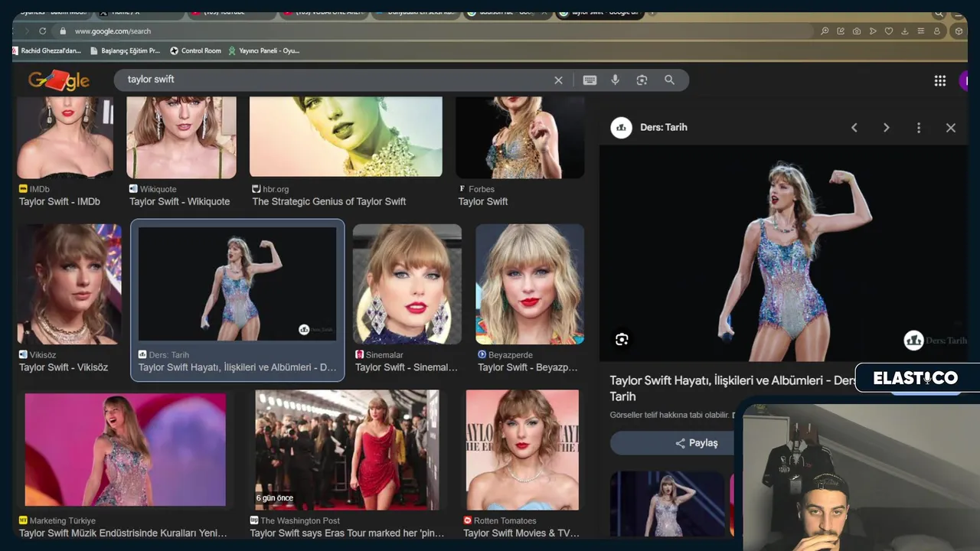980x551 pixels.
Task: Open the browser edit-note icon
Action: click(x=841, y=31)
